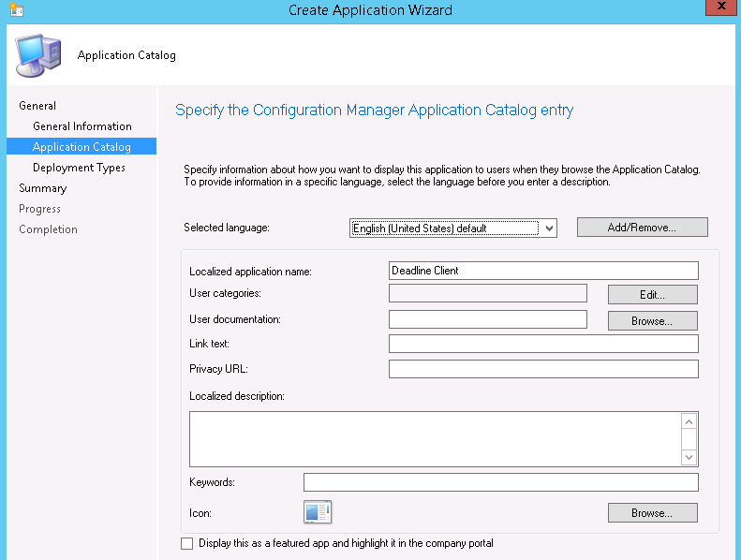This screenshot has width=741, height=560.
Task: Open the Summary wizard step
Action: (x=43, y=188)
